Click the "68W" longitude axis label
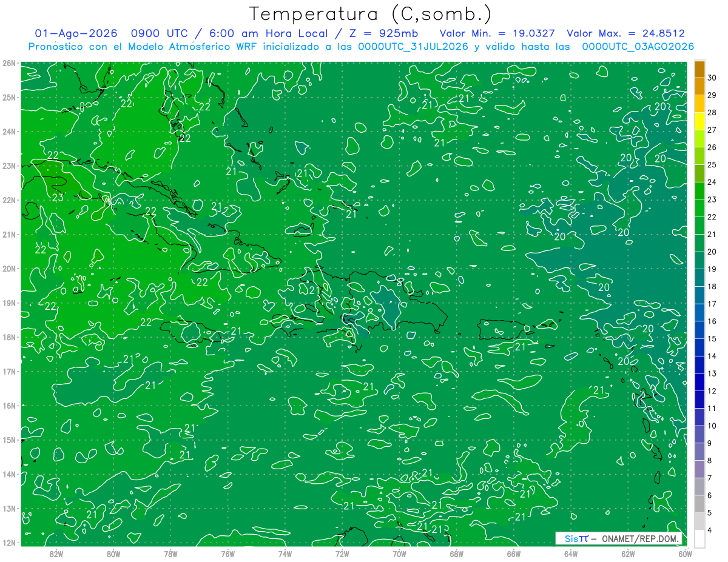 (457, 554)
